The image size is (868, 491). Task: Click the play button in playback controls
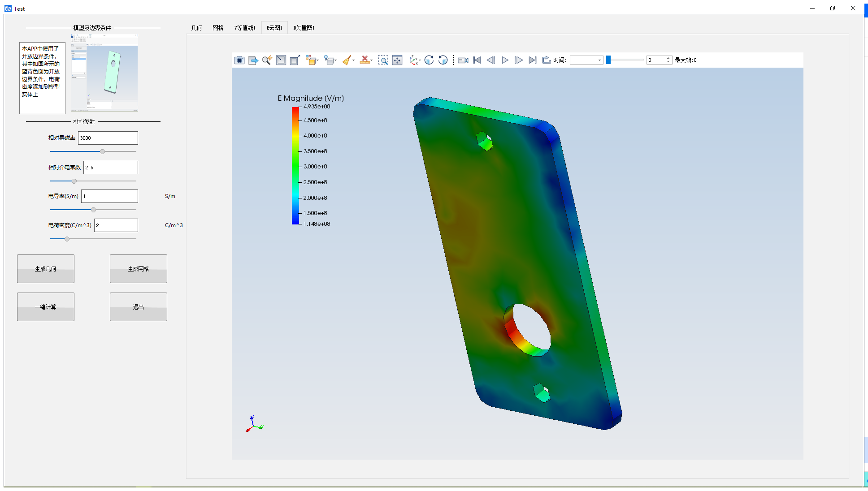click(504, 60)
